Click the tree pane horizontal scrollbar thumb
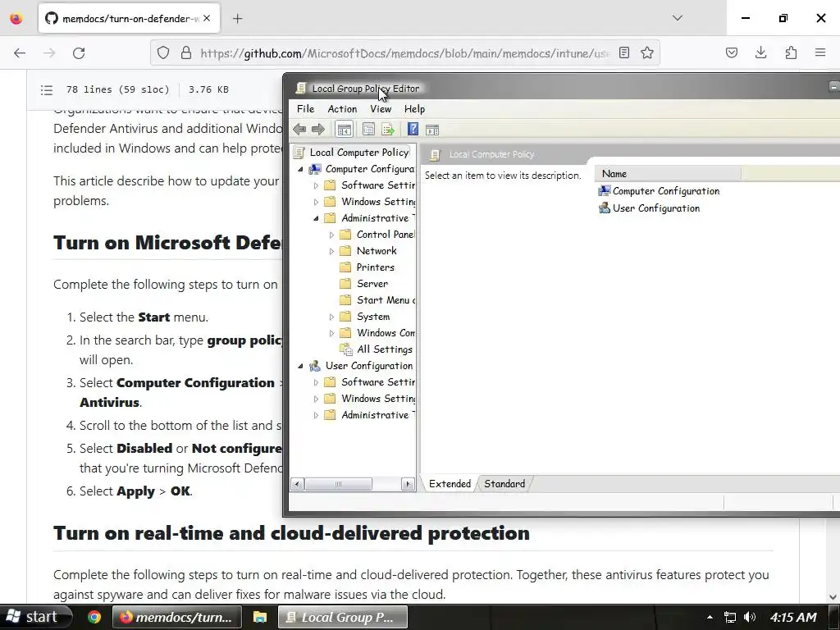This screenshot has width=840, height=630. click(338, 484)
